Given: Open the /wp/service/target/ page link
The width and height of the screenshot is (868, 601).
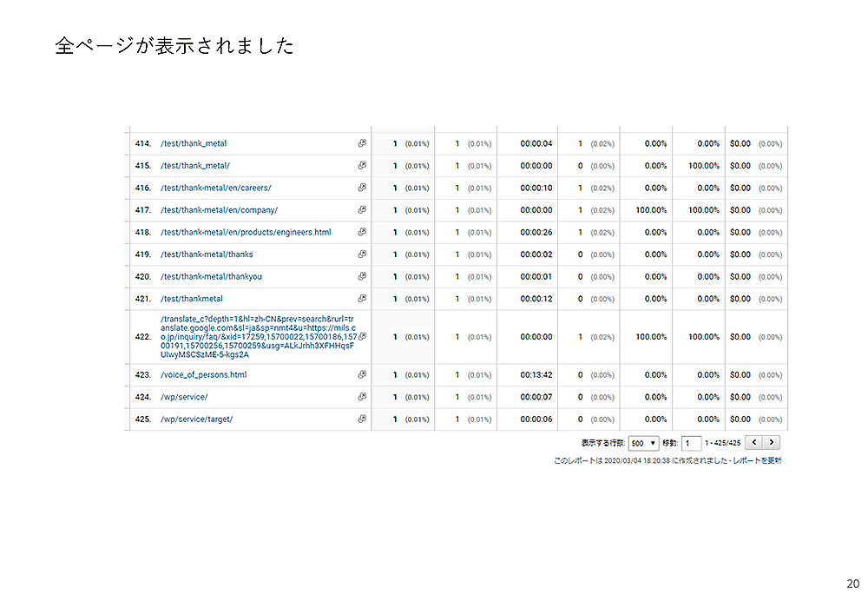Looking at the screenshot, I should (x=196, y=419).
